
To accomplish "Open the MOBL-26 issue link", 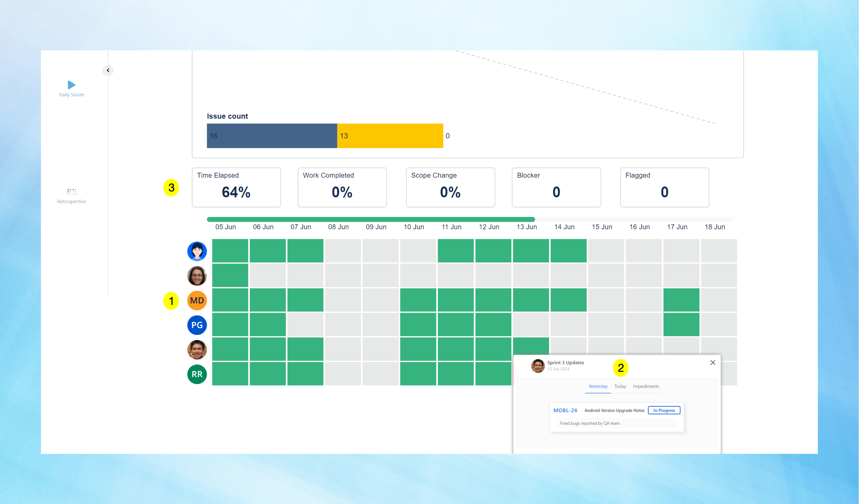I will (x=565, y=410).
